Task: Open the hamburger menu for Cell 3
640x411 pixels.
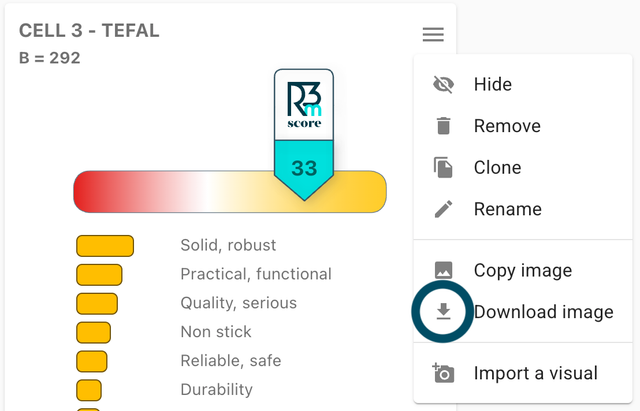Action: [x=433, y=35]
